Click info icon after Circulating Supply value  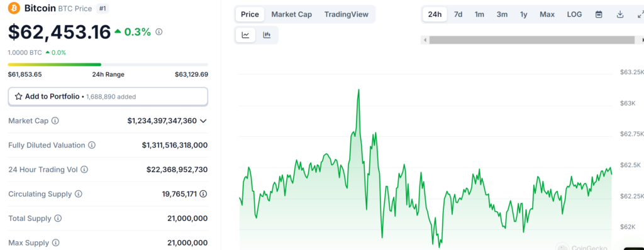pyautogui.click(x=203, y=193)
